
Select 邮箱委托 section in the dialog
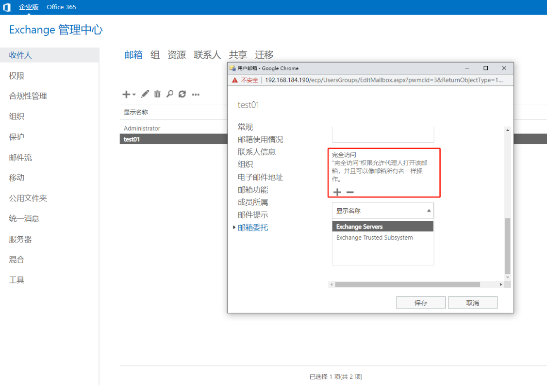point(253,228)
